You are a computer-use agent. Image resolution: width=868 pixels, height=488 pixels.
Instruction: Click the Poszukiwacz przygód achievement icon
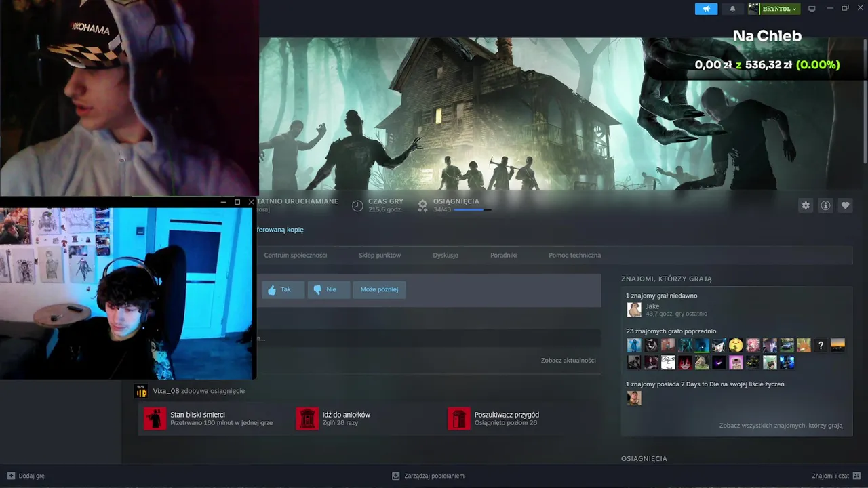tap(459, 418)
